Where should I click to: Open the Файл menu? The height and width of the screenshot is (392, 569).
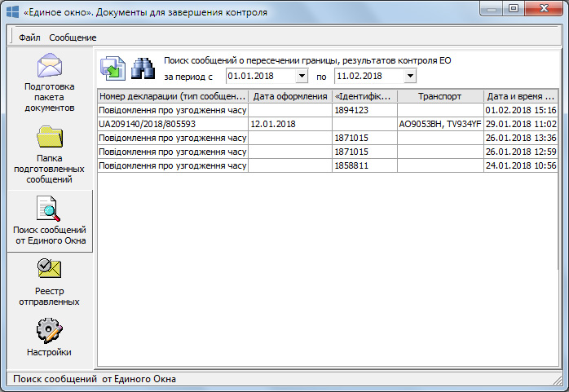coord(29,37)
